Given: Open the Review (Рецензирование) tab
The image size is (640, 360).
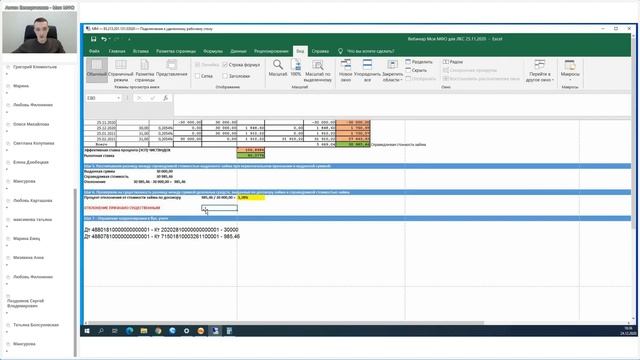Looking at the screenshot, I should coord(271,51).
